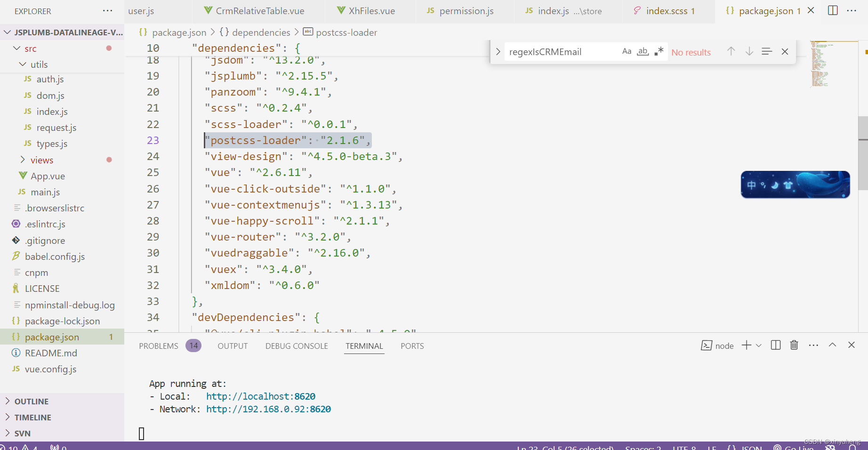Maximize the panel with the chevron icon
The height and width of the screenshot is (450, 868).
click(x=832, y=345)
